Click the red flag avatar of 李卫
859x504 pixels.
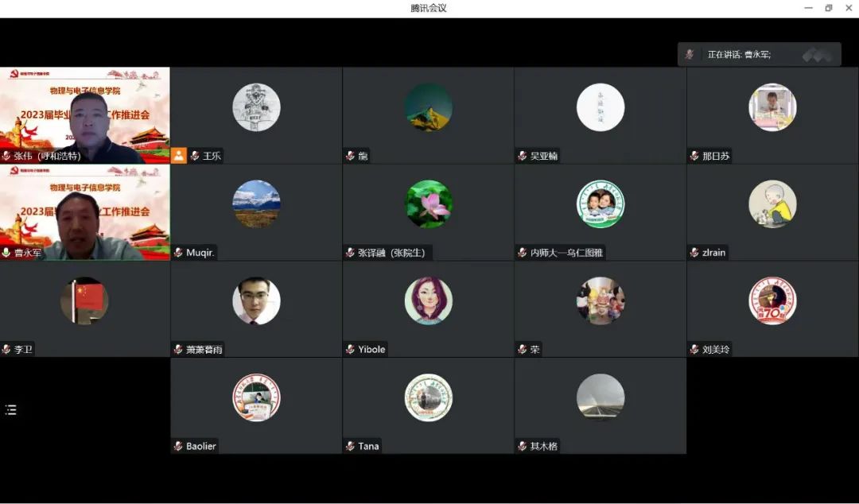(84, 301)
